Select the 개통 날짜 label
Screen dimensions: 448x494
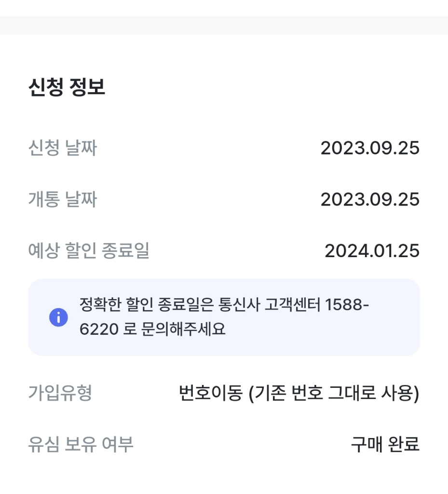click(62, 200)
